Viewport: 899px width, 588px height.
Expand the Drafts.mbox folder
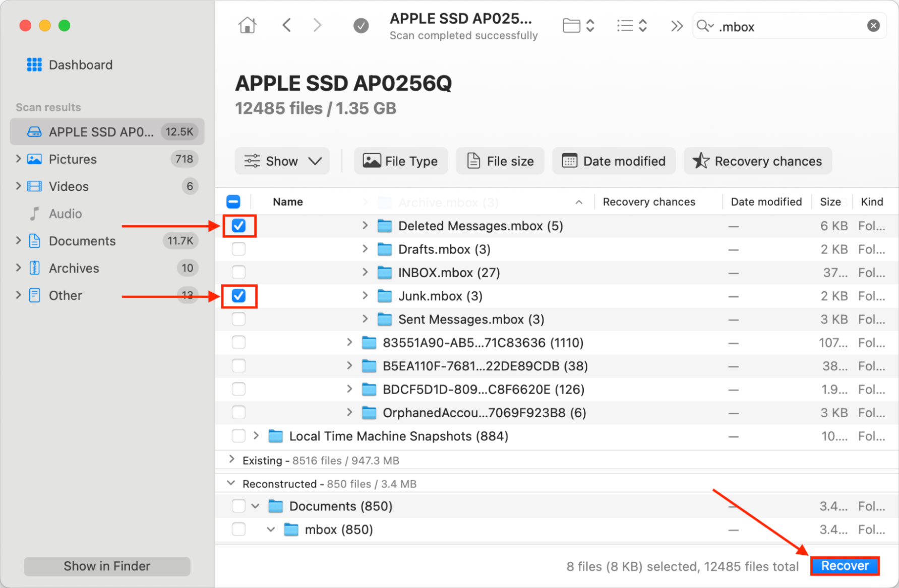(x=365, y=249)
